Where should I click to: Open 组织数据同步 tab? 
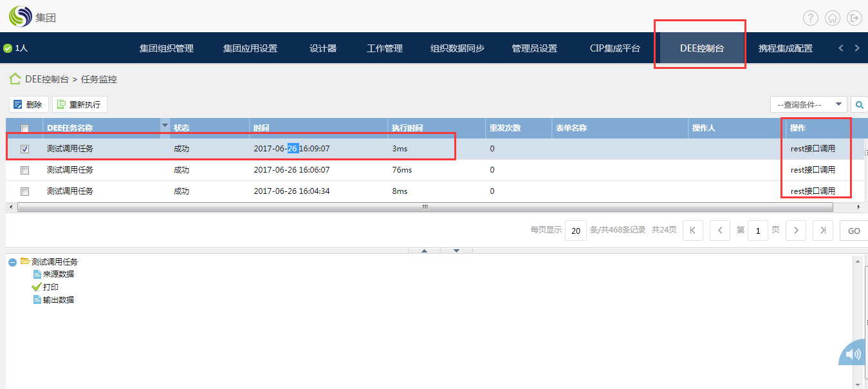coord(457,48)
